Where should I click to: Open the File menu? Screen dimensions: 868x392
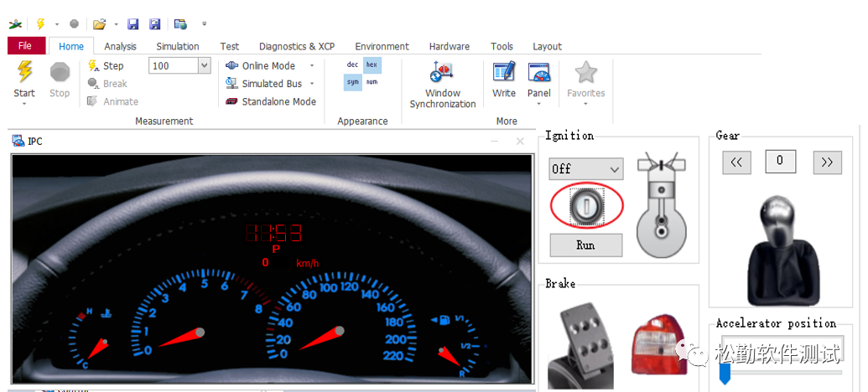coord(25,46)
